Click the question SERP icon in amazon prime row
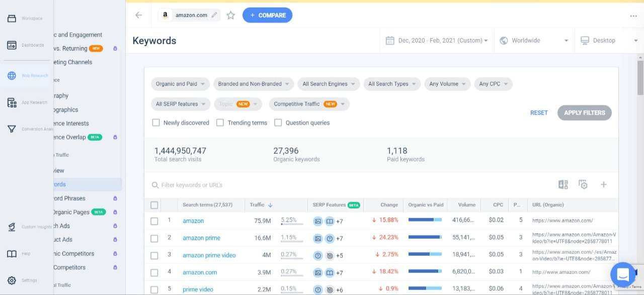The height and width of the screenshot is (295, 644). [329, 238]
